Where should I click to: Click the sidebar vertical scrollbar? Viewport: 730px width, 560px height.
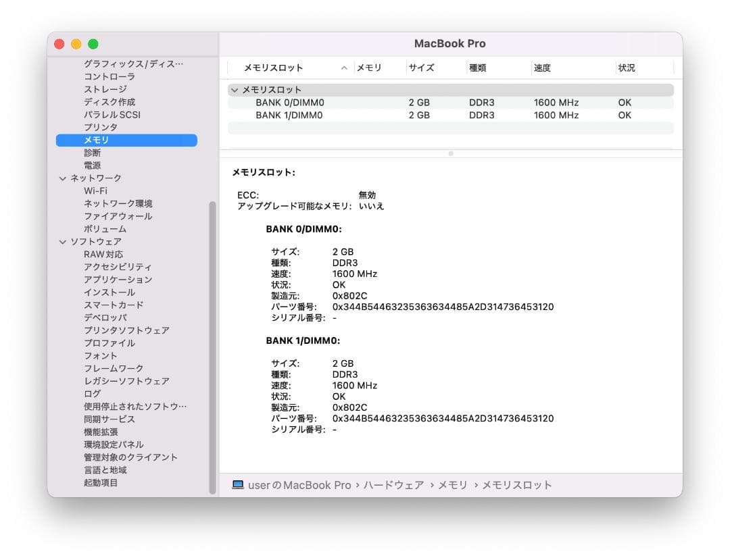(213, 347)
